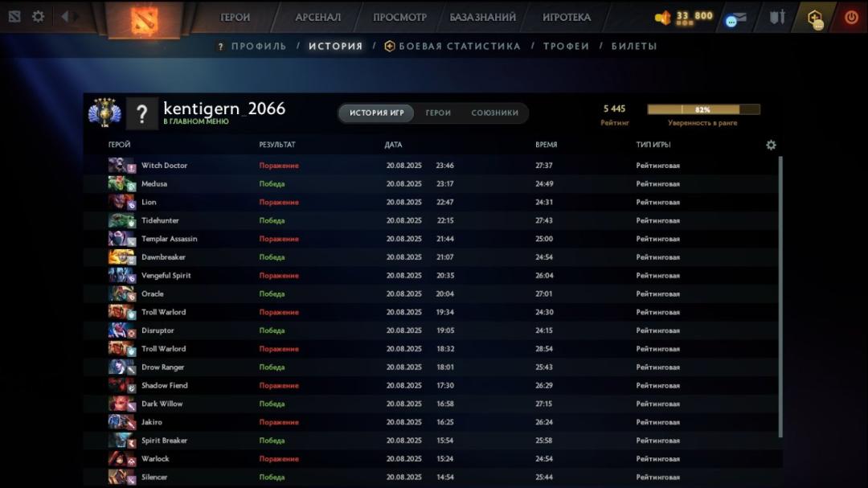The width and height of the screenshot is (868, 488).
Task: Click the Dota Plus hexagon icon
Action: [815, 18]
